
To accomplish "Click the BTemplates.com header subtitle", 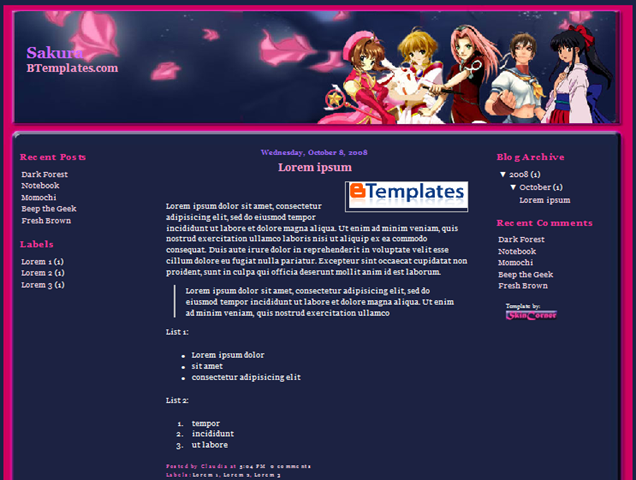I will coord(72,68).
